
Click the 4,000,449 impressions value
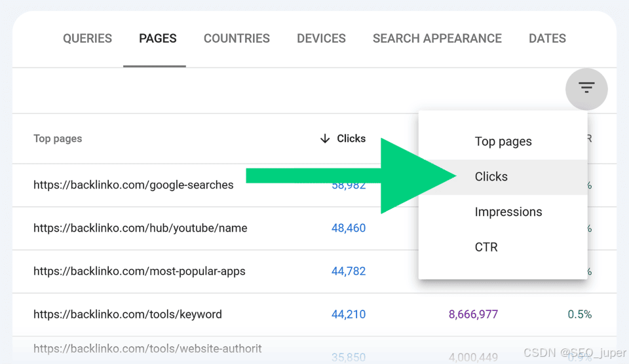pyautogui.click(x=473, y=357)
